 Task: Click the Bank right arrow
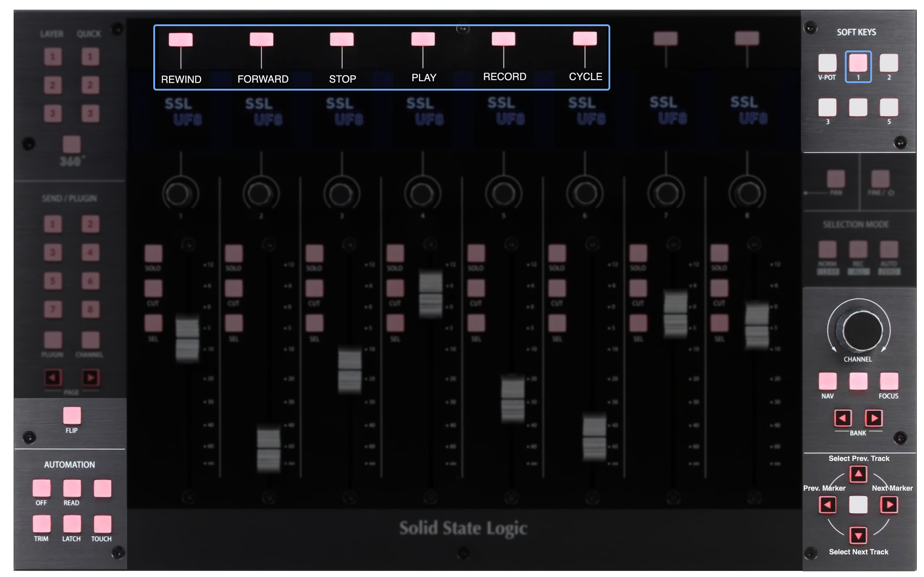(874, 418)
